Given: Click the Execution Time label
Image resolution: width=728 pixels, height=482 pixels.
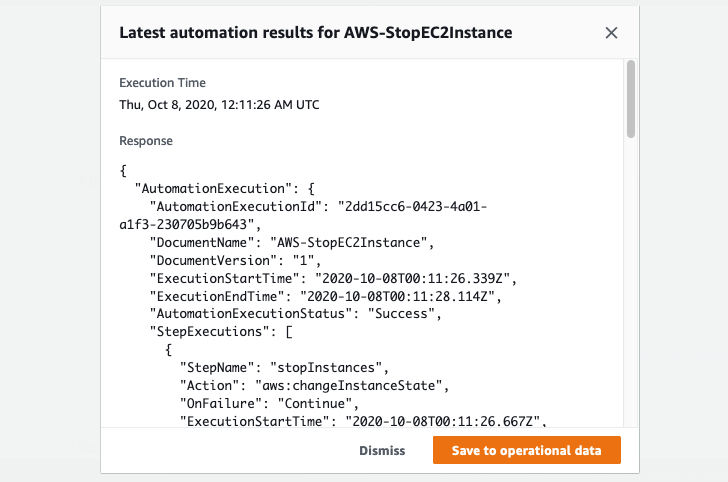Looking at the screenshot, I should click(162, 83).
